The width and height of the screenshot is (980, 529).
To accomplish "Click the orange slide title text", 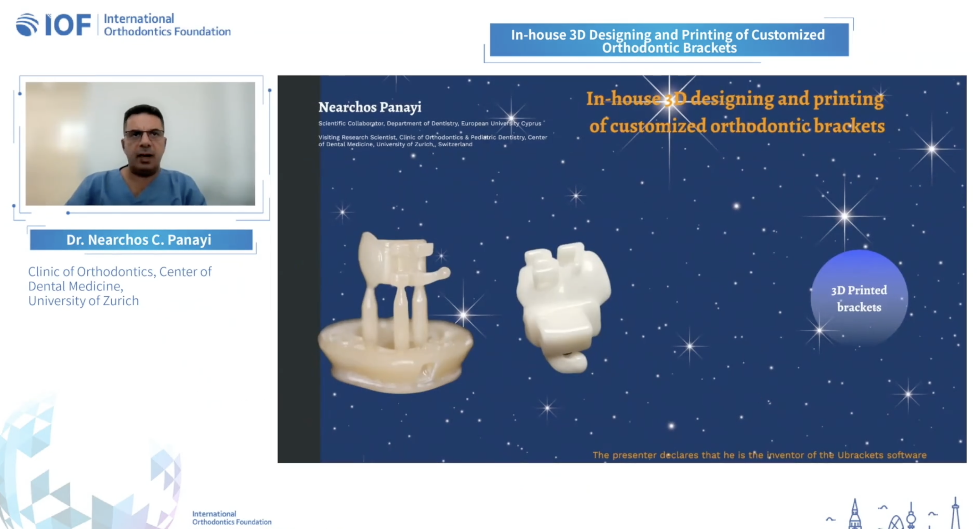I will 736,112.
